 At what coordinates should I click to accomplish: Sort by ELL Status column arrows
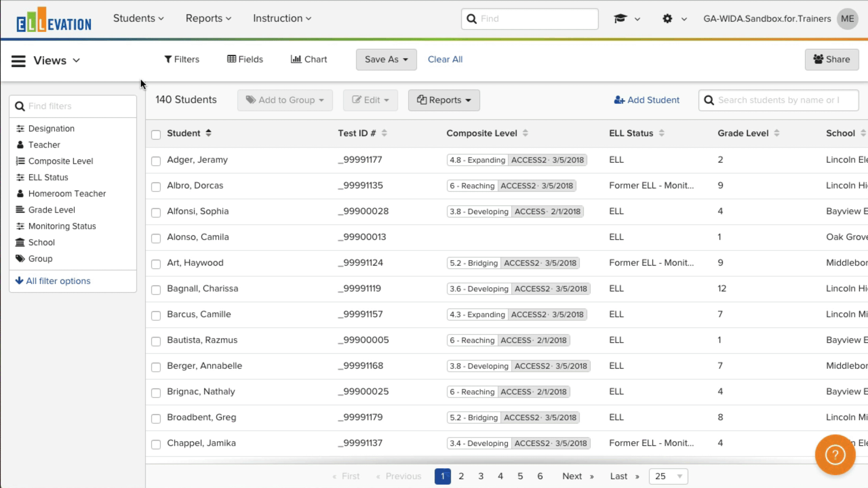coord(661,133)
